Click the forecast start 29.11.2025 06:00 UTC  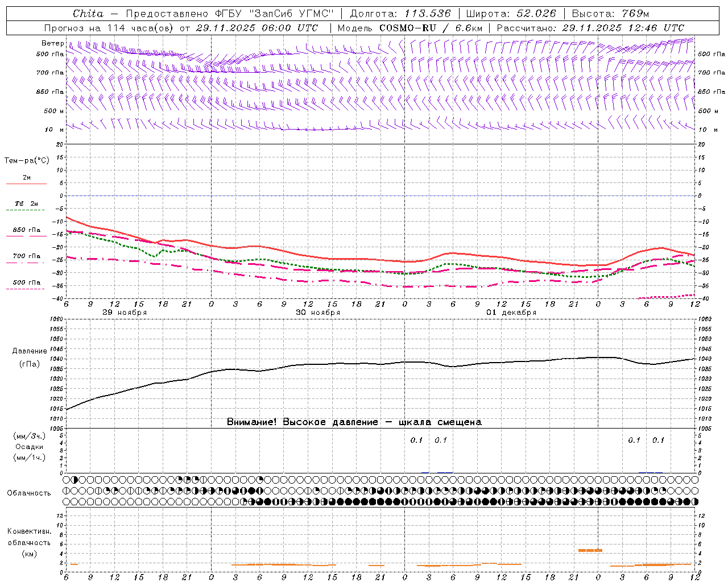pyautogui.click(x=257, y=28)
